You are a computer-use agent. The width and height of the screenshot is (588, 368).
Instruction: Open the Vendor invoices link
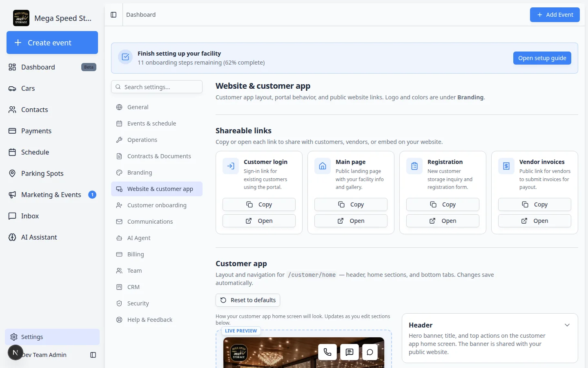click(535, 221)
